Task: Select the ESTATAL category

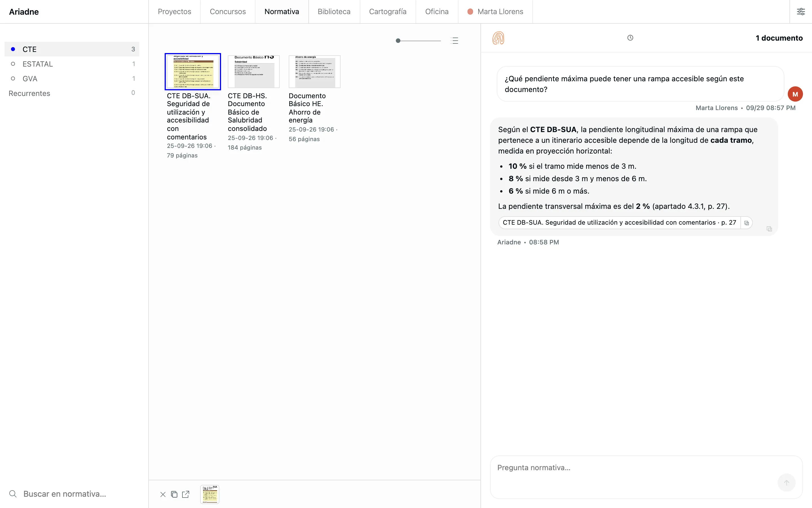Action: (72, 64)
